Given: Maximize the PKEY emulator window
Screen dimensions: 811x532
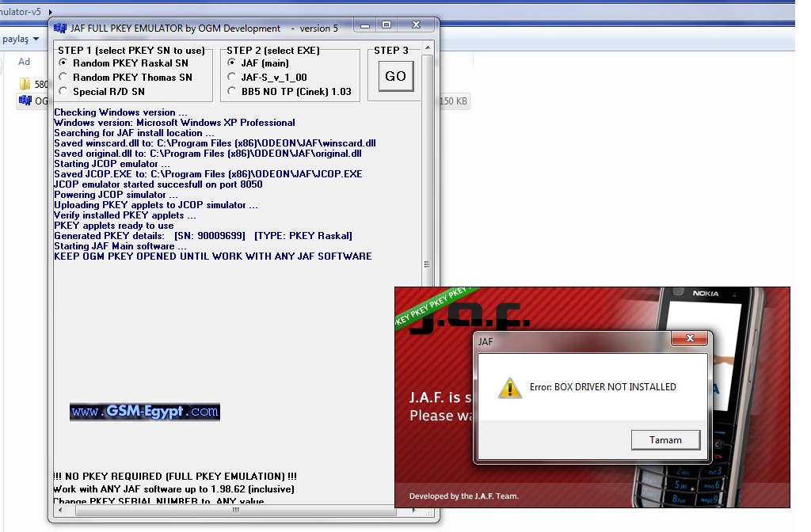Looking at the screenshot, I should pyautogui.click(x=386, y=25).
